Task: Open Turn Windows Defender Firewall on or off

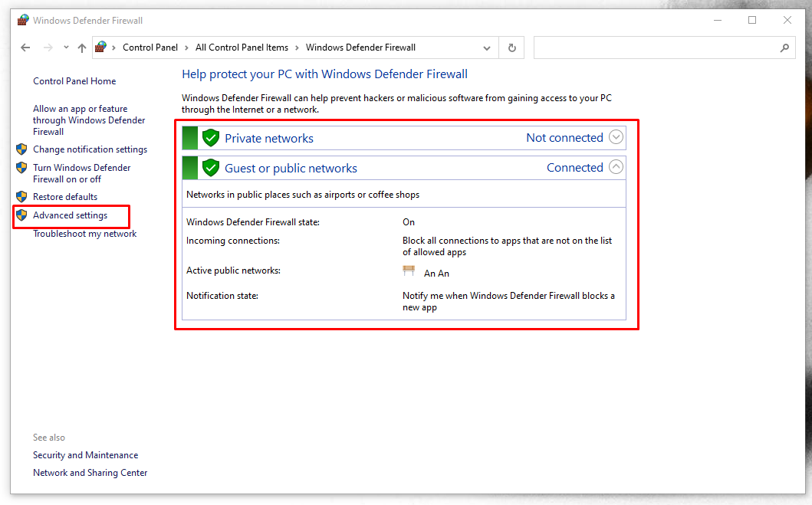Action: click(x=81, y=173)
